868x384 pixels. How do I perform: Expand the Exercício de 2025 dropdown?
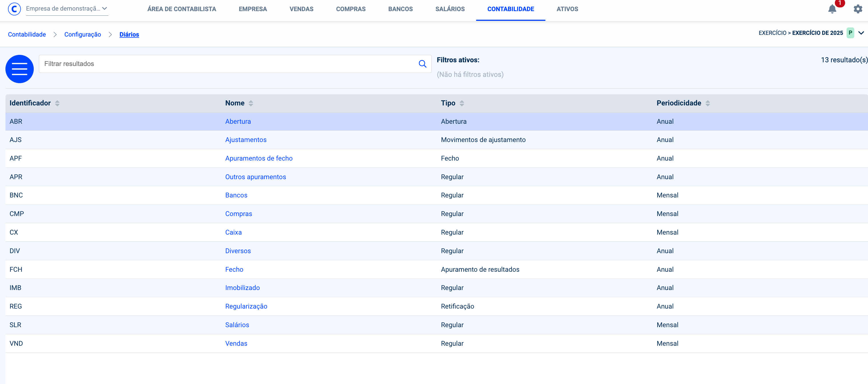[x=861, y=33]
